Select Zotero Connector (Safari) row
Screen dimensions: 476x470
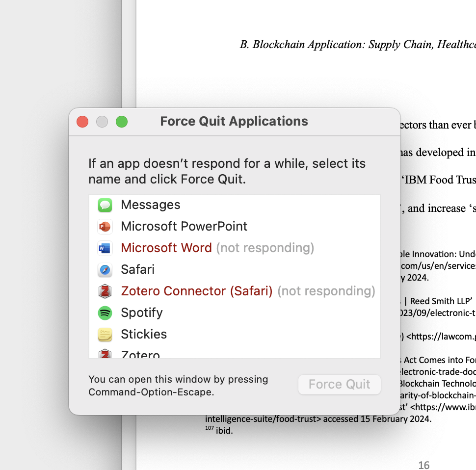click(x=235, y=291)
